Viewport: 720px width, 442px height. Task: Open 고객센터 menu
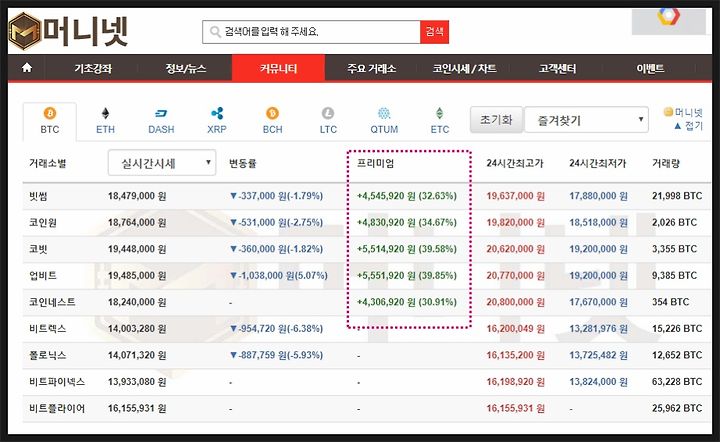point(557,68)
